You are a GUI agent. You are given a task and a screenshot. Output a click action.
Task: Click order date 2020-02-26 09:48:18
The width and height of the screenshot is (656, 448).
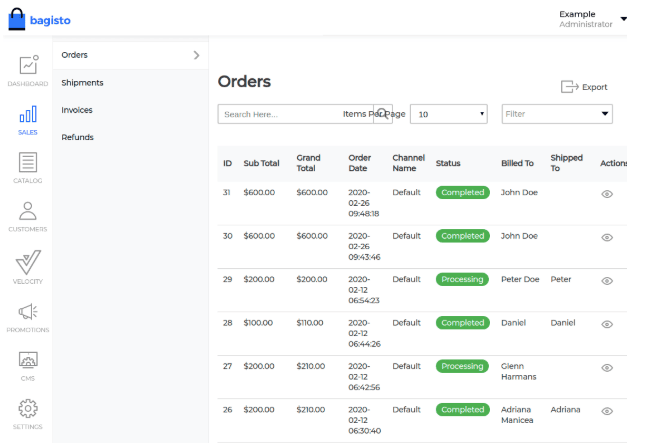(x=364, y=203)
